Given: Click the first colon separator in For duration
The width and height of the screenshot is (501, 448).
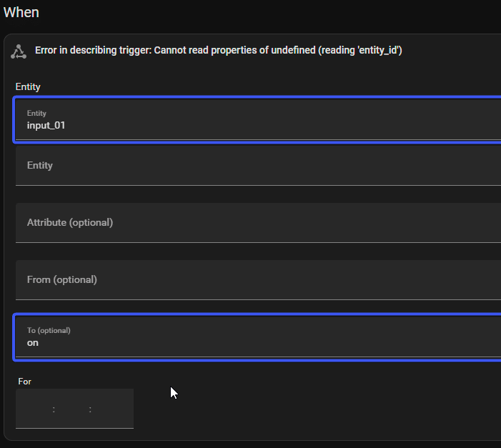Looking at the screenshot, I should click(54, 409).
